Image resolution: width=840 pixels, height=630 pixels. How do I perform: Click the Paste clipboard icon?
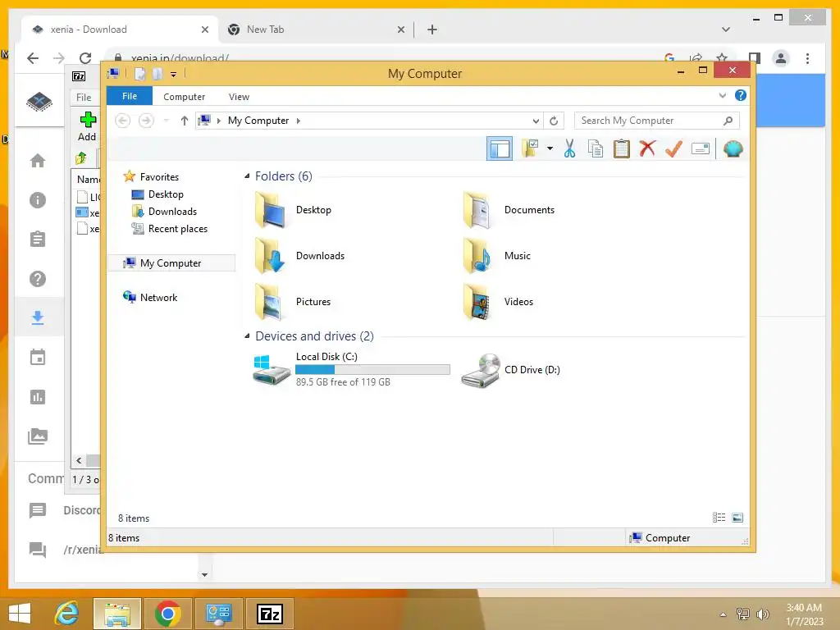pos(622,148)
